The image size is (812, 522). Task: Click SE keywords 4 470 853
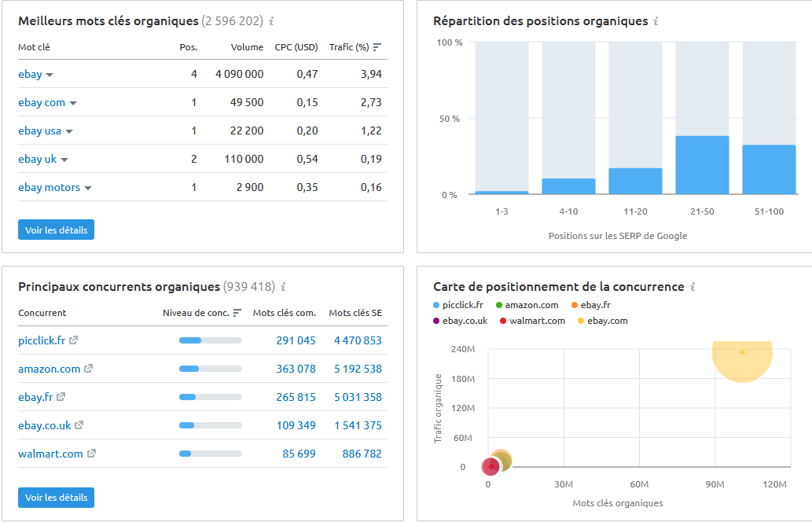358,340
